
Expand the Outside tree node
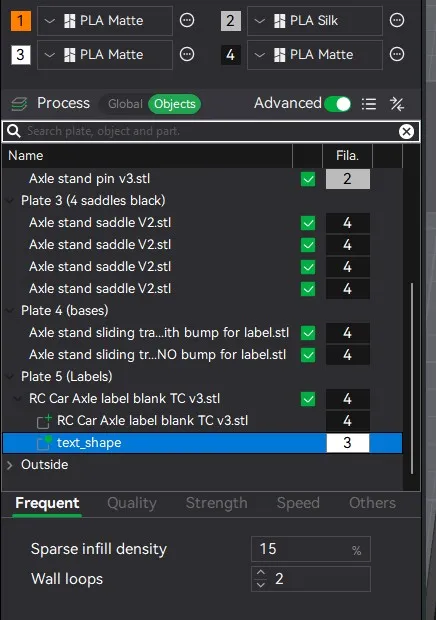click(10, 465)
